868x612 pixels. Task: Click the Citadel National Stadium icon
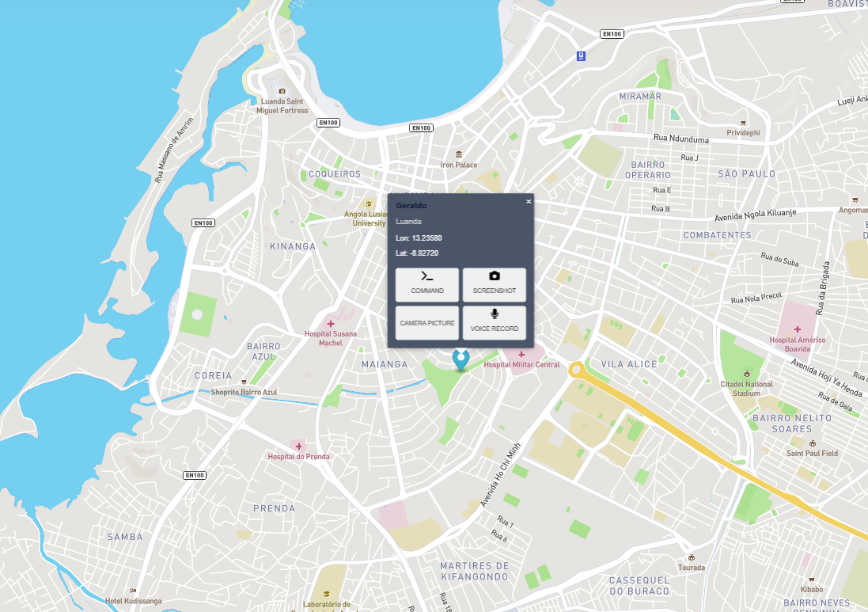tap(746, 374)
